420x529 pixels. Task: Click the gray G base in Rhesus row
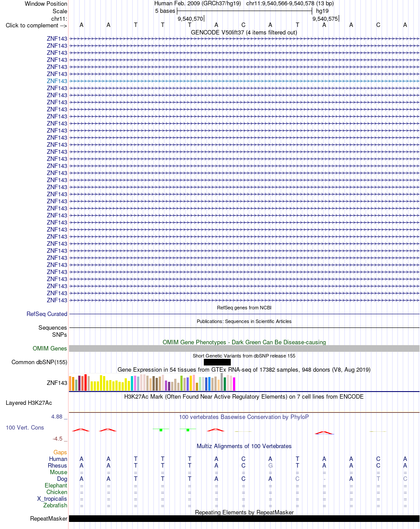tap(271, 466)
